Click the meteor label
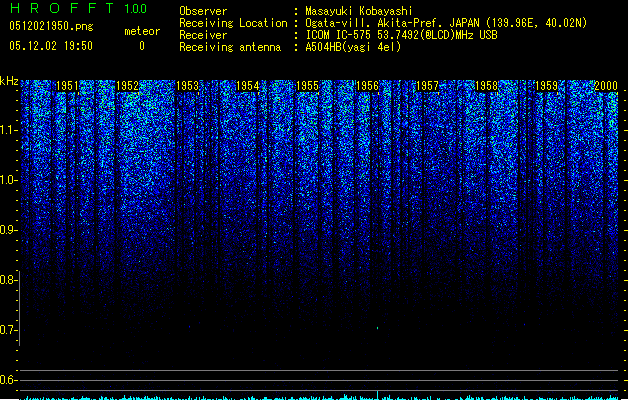 142,31
